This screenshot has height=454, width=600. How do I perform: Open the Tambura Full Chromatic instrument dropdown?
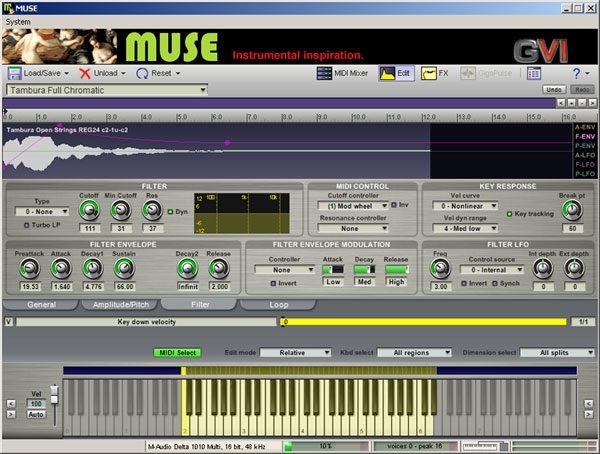pyautogui.click(x=107, y=90)
